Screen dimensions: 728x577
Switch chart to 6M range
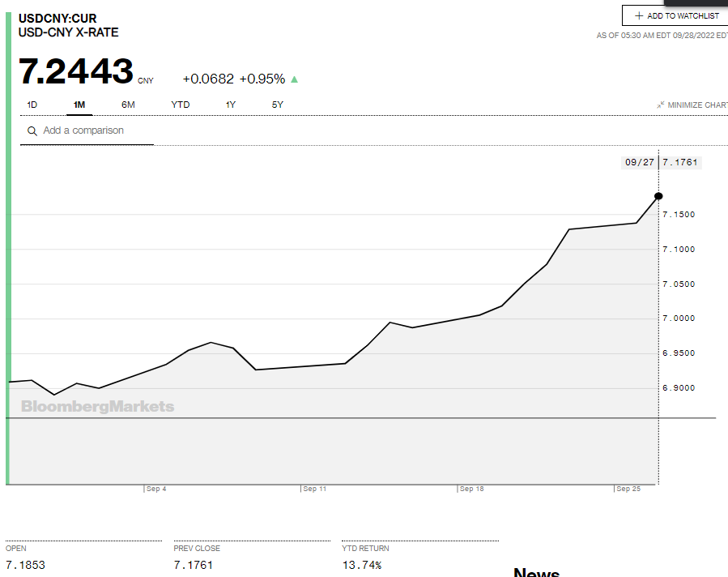[128, 105]
